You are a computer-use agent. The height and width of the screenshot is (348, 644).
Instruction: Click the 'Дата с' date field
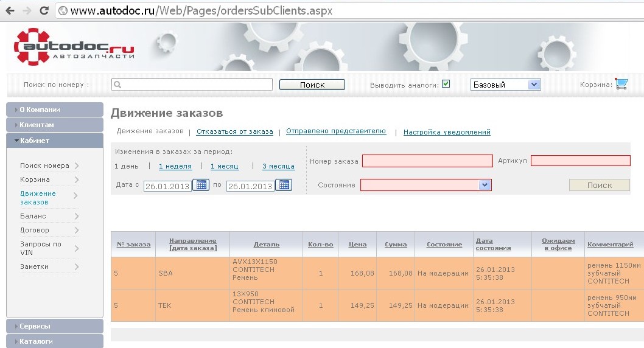167,186
